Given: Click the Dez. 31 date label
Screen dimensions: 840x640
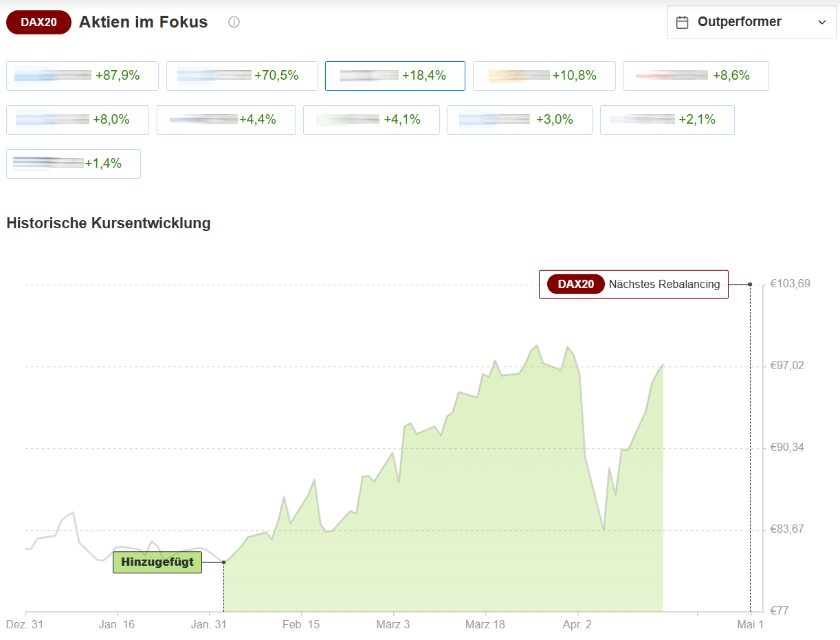Looking at the screenshot, I should [x=25, y=625].
